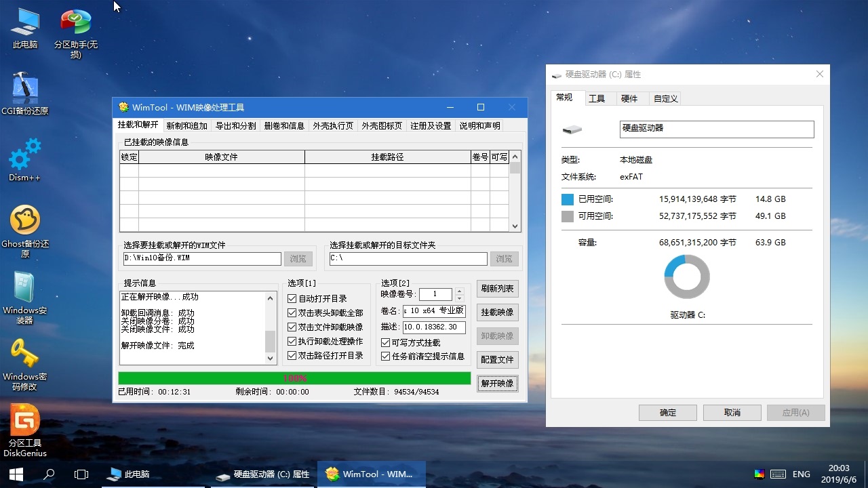Image resolution: width=868 pixels, height=488 pixels.
Task: Click 取消 in drive properties
Action: (x=732, y=413)
